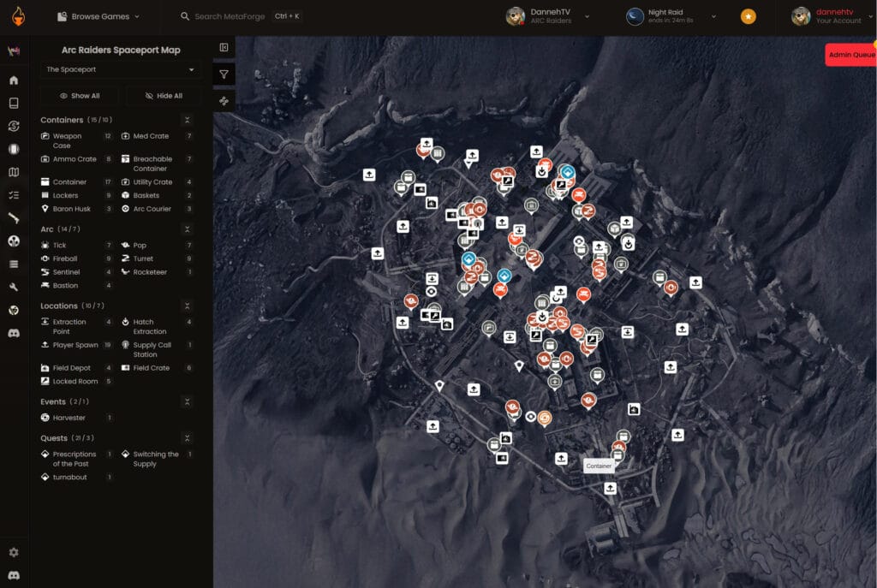Open the wrench tools icon in the sidebar
877x588 pixels.
[14, 287]
